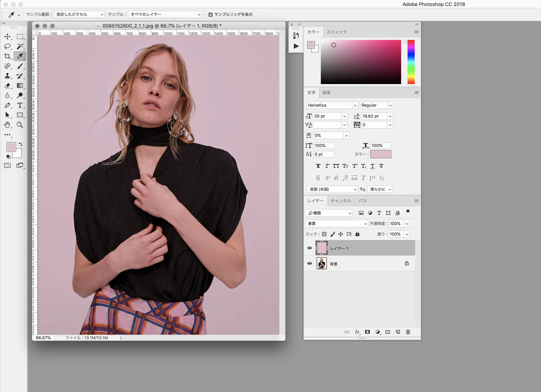This screenshot has height=392, width=541.
Task: Open the Actions panel play icon
Action: (296, 46)
